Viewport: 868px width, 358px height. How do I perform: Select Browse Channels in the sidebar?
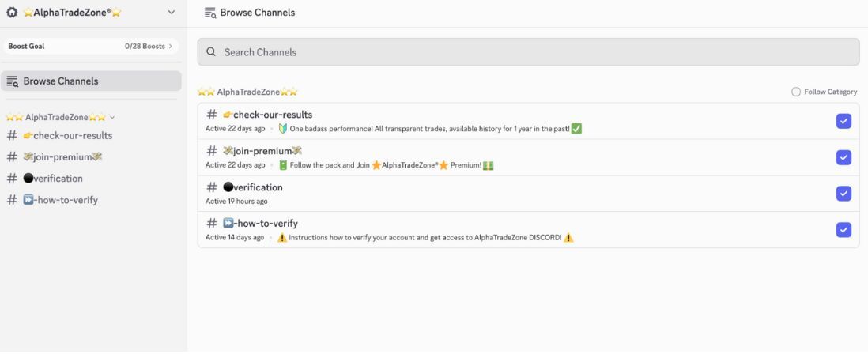click(91, 81)
